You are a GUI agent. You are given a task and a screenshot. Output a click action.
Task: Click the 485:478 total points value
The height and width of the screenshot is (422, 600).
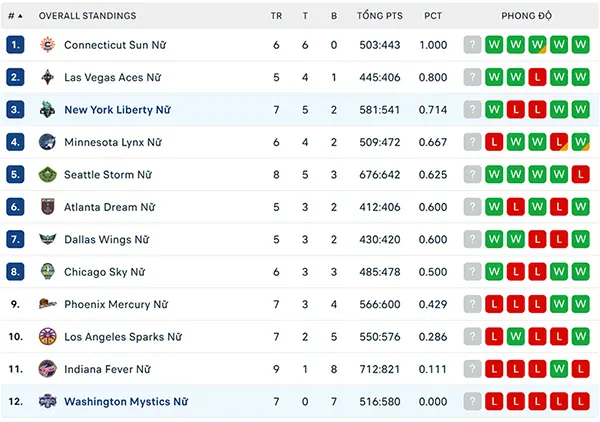[x=380, y=272]
